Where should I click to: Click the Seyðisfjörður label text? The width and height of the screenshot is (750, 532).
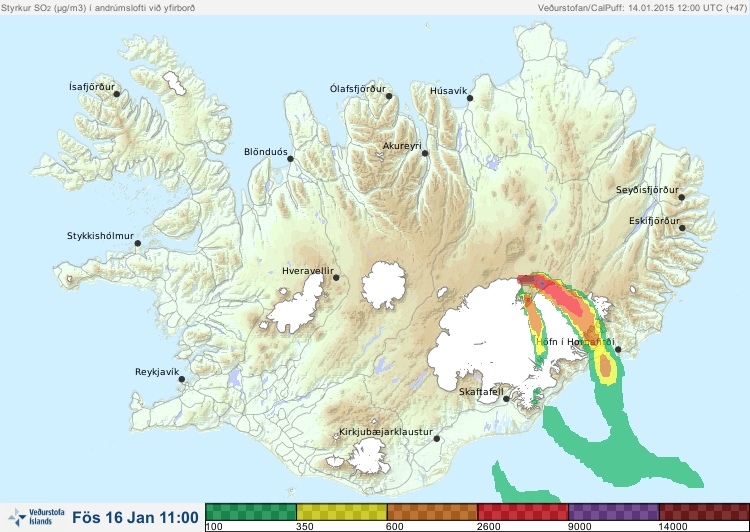tap(647, 190)
